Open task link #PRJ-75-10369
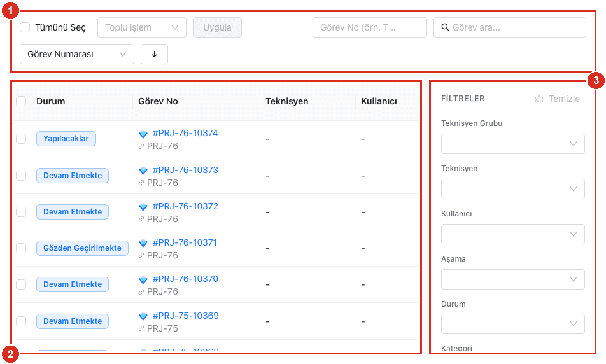 [x=185, y=316]
